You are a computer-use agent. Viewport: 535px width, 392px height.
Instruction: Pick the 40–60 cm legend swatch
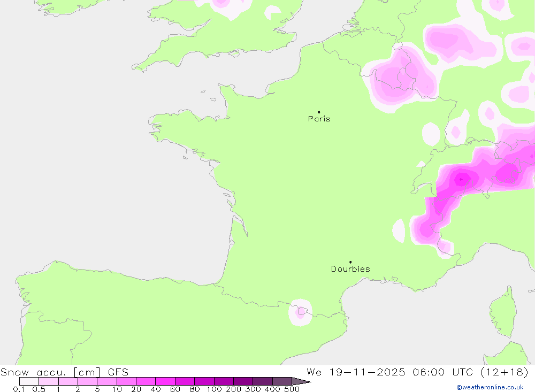165,381
